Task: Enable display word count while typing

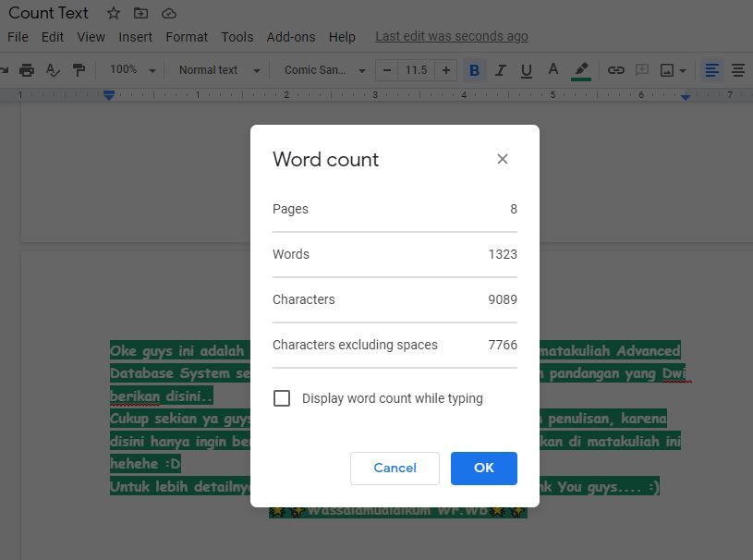Action: pyautogui.click(x=282, y=398)
